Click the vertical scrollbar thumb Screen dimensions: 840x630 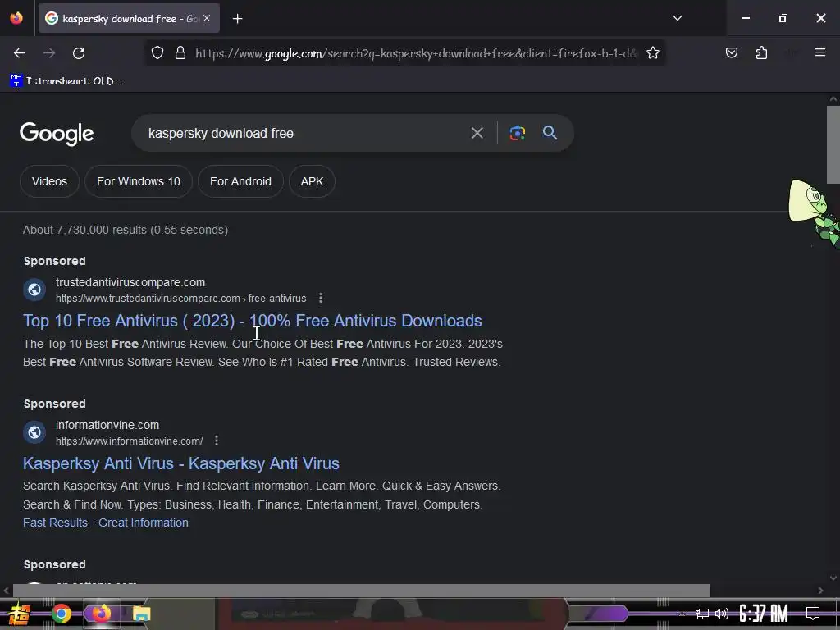click(x=833, y=144)
